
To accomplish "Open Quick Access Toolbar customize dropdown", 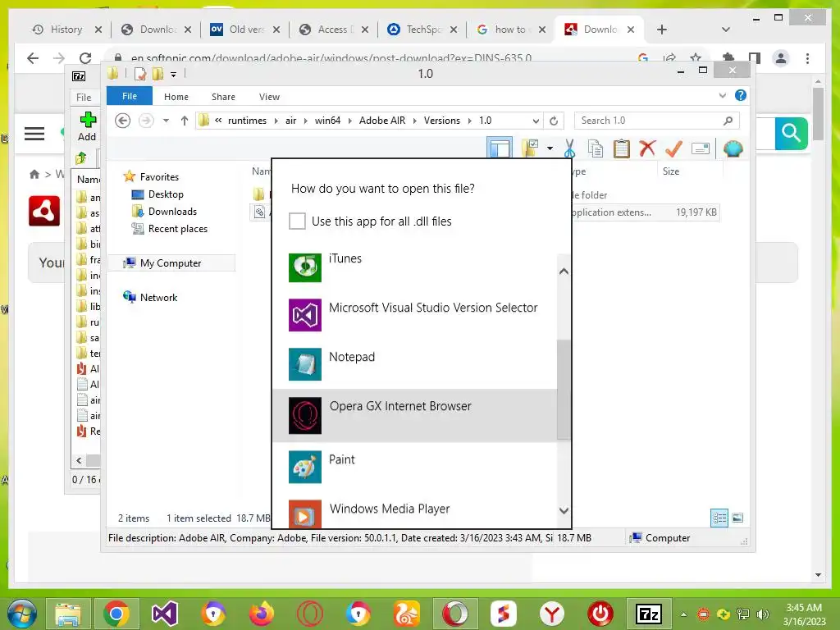I will point(174,75).
